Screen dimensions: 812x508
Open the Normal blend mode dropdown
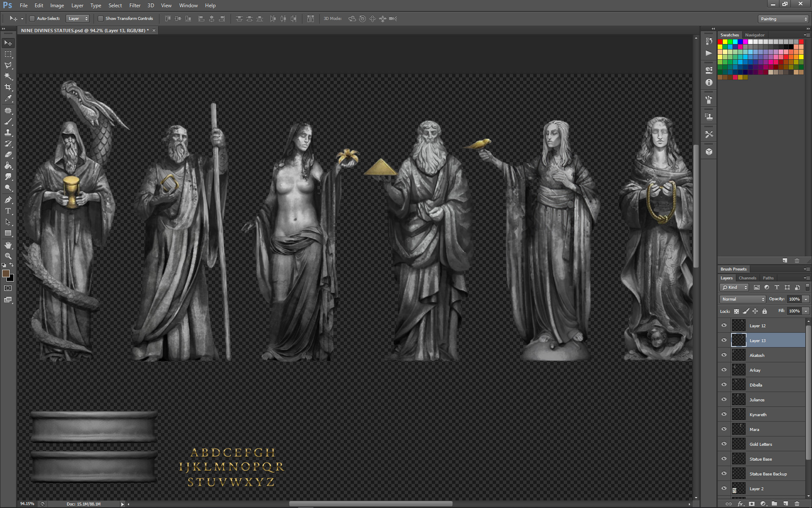click(743, 299)
